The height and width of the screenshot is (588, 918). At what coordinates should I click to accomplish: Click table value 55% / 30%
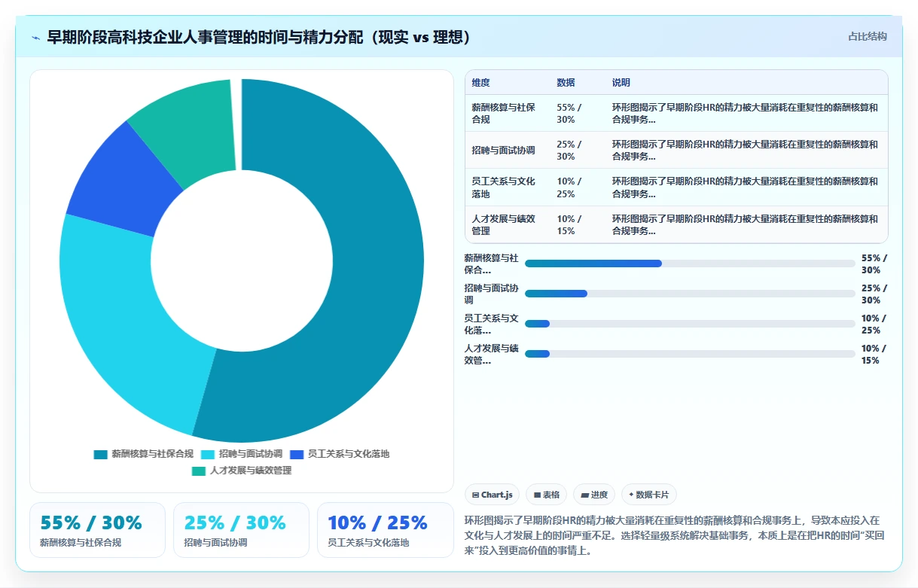coord(569,113)
